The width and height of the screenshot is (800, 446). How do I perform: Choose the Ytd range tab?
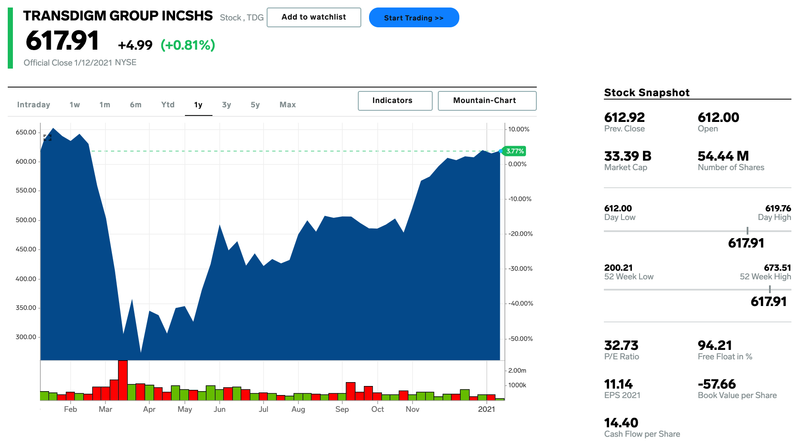click(x=168, y=105)
